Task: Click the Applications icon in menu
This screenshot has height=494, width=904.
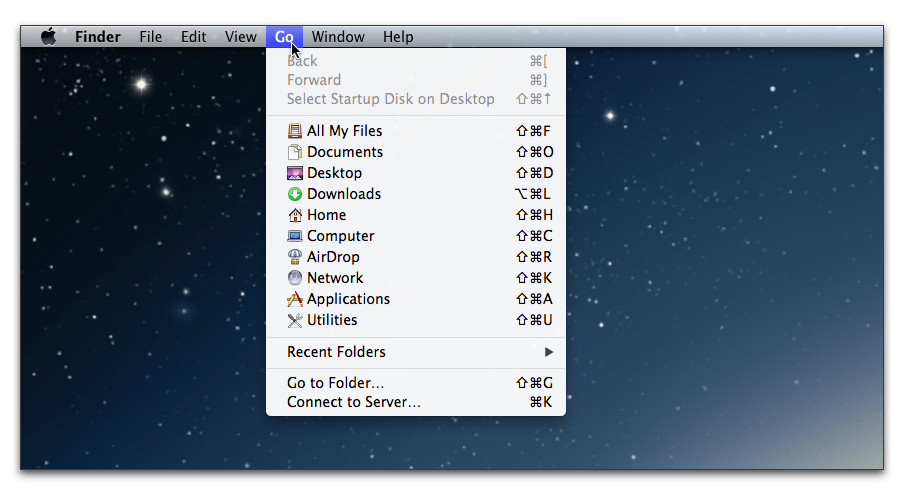Action: pos(294,299)
